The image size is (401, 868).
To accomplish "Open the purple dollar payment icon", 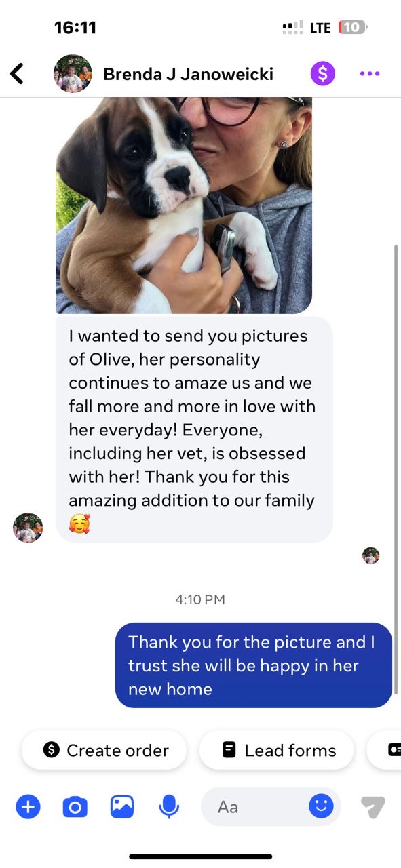I will 323,73.
